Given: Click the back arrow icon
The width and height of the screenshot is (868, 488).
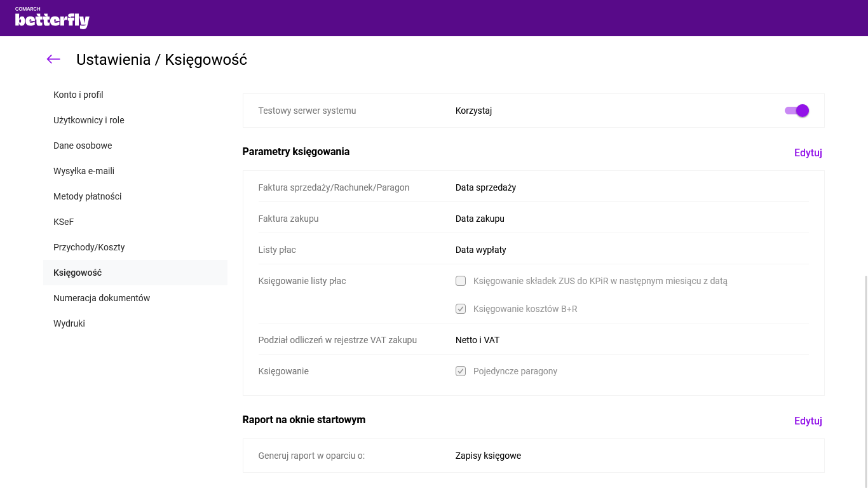Looking at the screenshot, I should pos(53,59).
